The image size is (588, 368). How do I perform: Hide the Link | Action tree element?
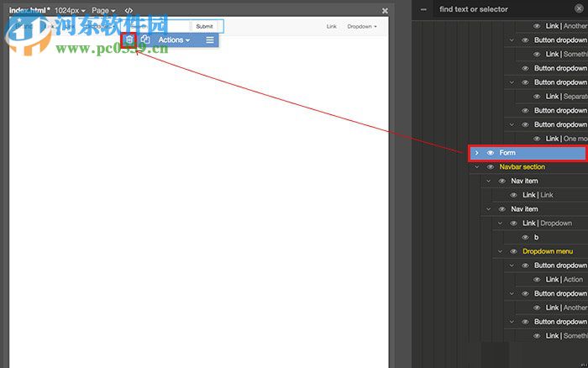[537, 280]
